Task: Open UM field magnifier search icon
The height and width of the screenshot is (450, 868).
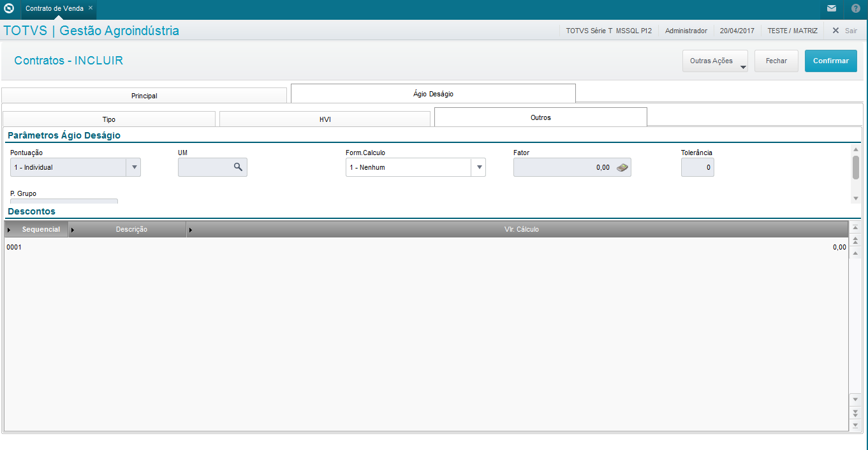Action: 238,167
